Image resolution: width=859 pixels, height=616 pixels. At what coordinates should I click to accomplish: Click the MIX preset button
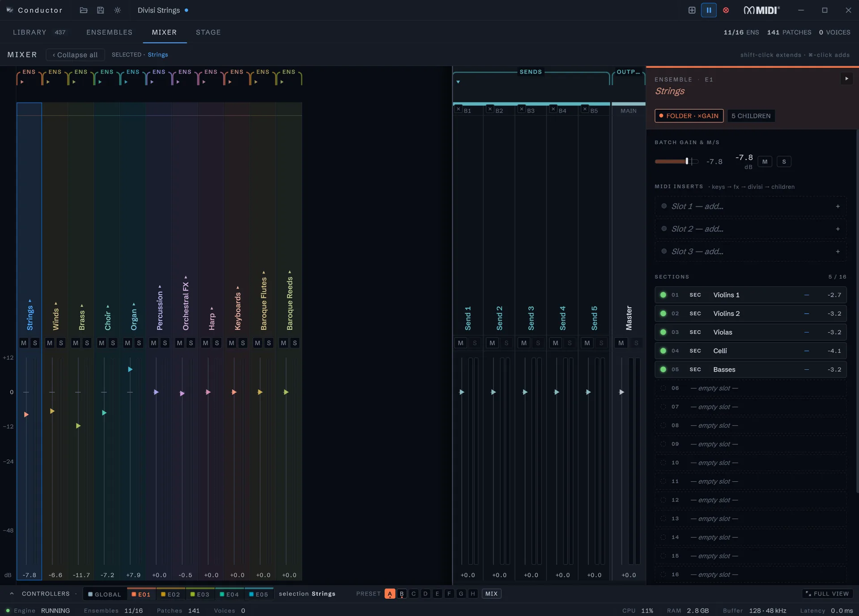pos(491,594)
